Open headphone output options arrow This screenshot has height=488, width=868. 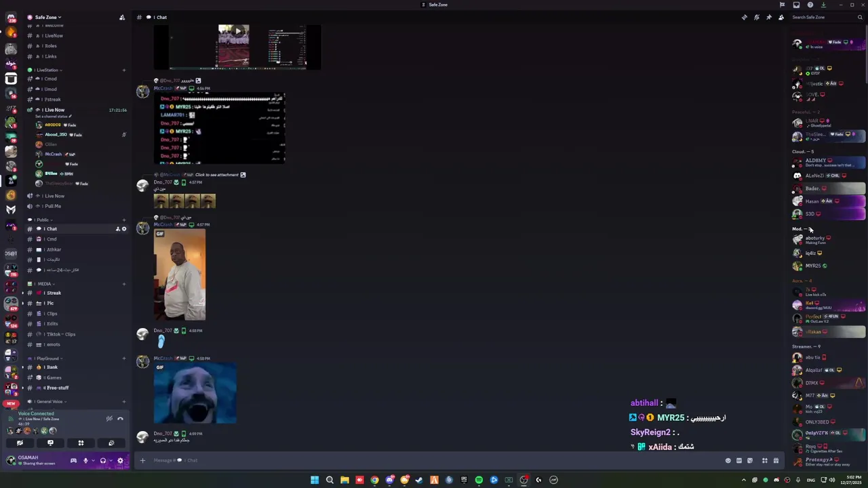tap(110, 461)
